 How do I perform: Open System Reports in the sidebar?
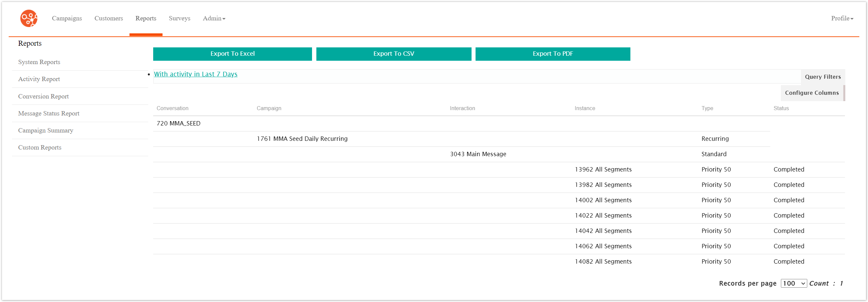click(x=39, y=62)
